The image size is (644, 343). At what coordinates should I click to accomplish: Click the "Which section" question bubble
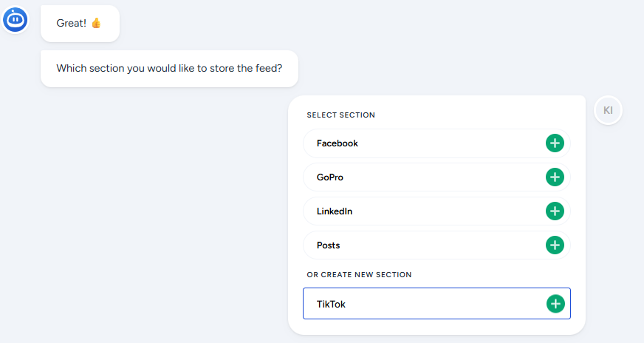pyautogui.click(x=169, y=69)
